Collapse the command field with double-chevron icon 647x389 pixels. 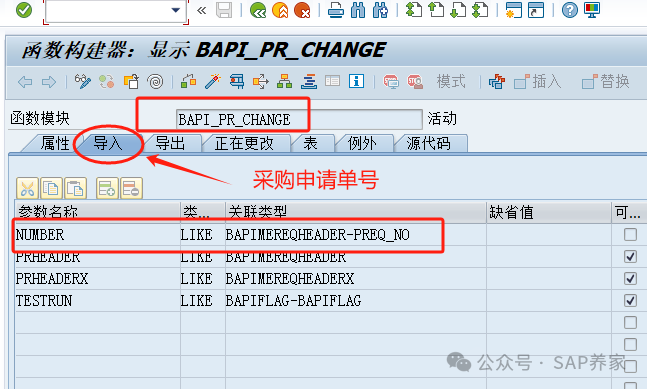coord(201,10)
